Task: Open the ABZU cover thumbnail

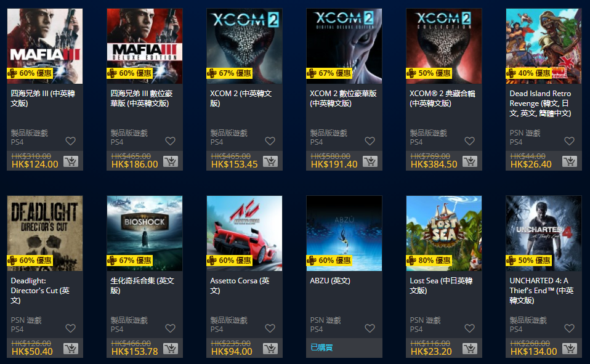Action: pos(344,233)
